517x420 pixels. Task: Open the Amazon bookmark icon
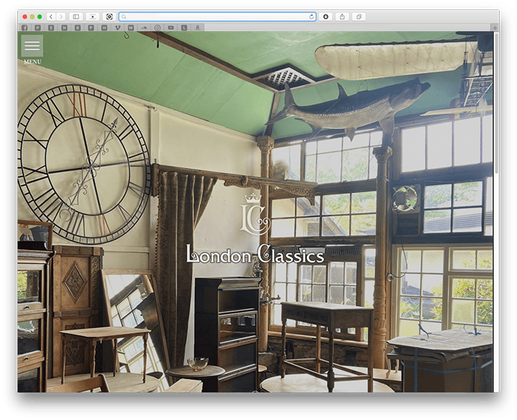point(198,28)
